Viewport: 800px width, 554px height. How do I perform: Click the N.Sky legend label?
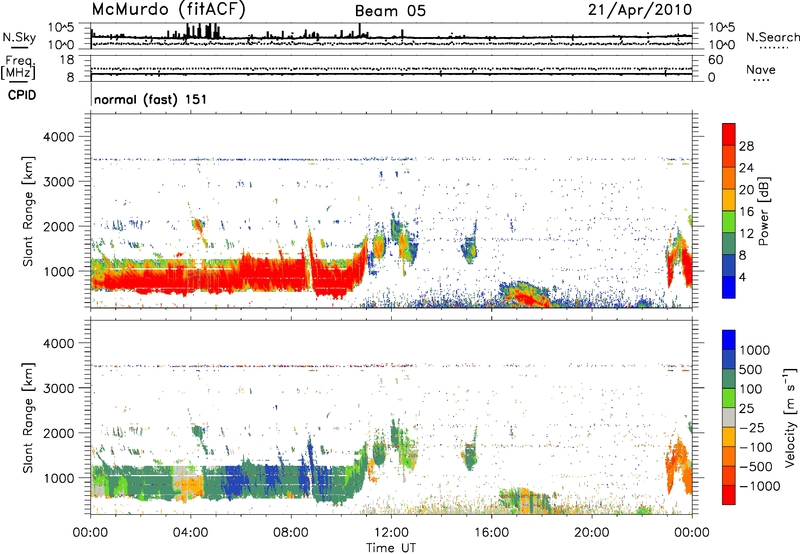click(x=19, y=37)
